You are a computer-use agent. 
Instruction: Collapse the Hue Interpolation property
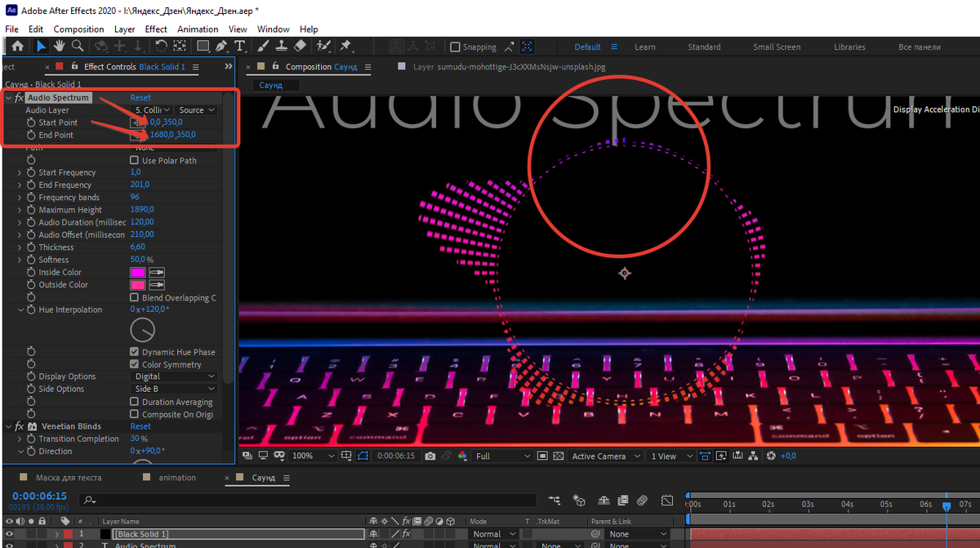pyautogui.click(x=20, y=310)
